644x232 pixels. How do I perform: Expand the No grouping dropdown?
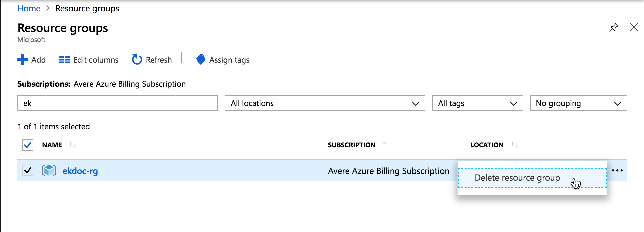pyautogui.click(x=578, y=103)
